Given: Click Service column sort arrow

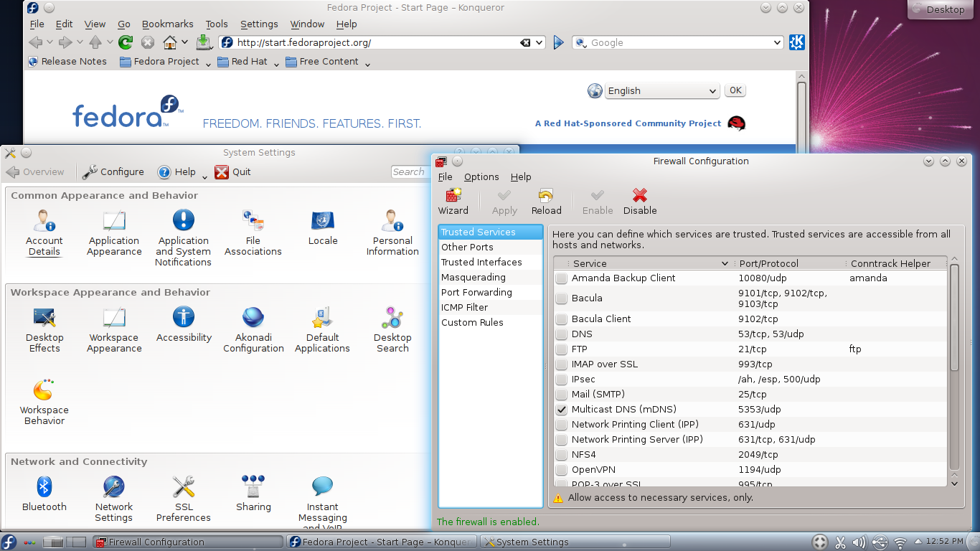Looking at the screenshot, I should click(725, 264).
